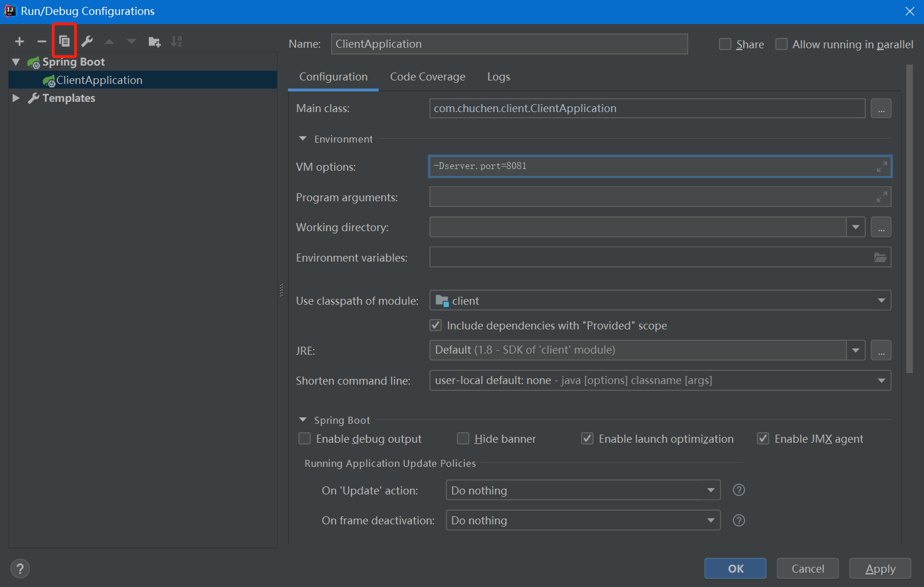Click the right-side vertical scrollbar
Image resolution: width=924 pixels, height=587 pixels.
[909, 218]
